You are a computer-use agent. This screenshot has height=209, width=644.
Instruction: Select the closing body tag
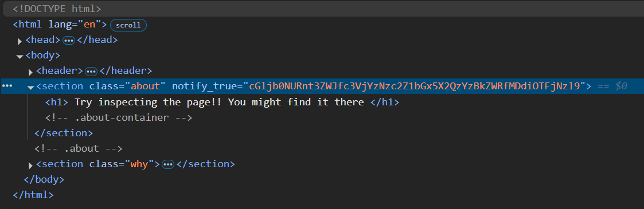tap(44, 179)
